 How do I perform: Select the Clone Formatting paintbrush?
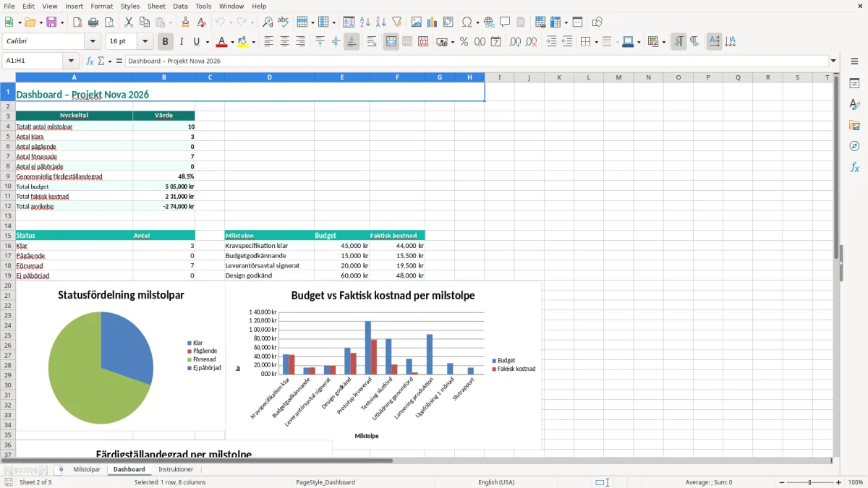click(x=185, y=22)
